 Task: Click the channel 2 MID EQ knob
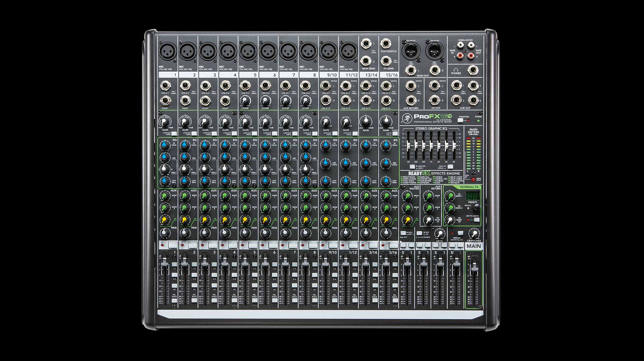tap(185, 157)
